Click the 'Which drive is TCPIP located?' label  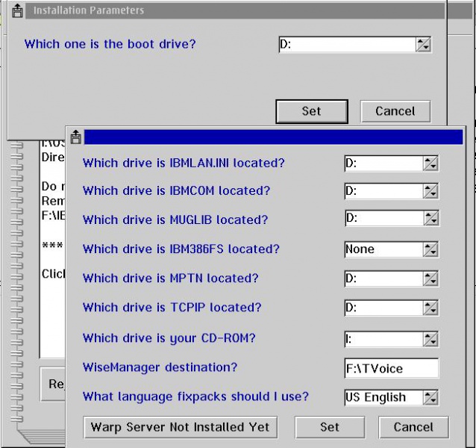click(x=172, y=308)
